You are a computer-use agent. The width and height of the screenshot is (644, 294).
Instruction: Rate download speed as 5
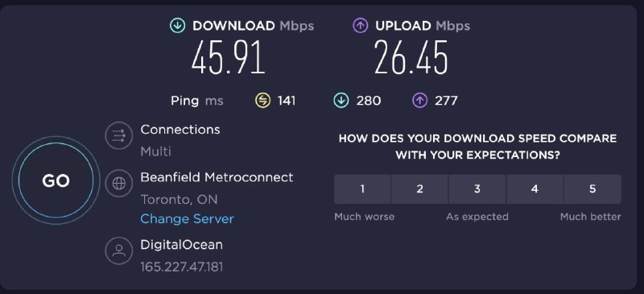point(592,189)
